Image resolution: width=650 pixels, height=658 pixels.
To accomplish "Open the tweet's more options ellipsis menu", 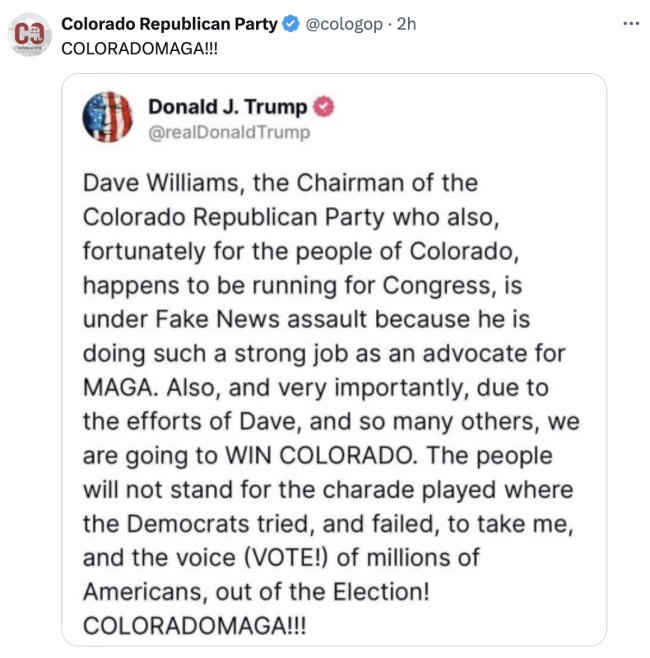I will point(630,23).
